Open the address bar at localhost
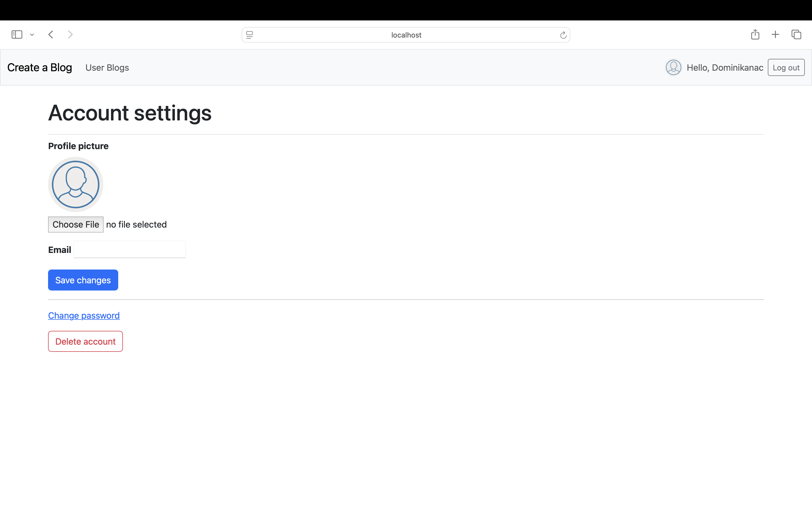Viewport: 812px width, 528px height. [x=406, y=35]
